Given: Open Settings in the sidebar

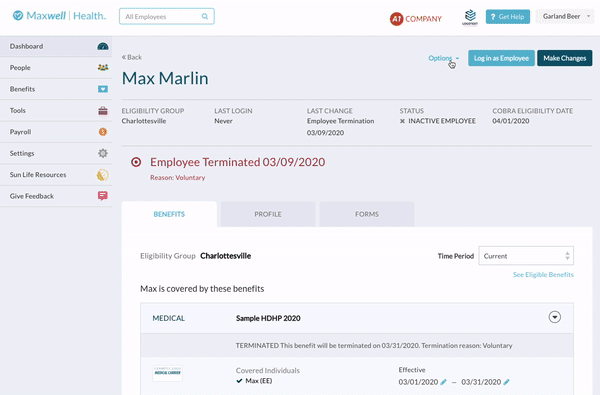Looking at the screenshot, I should click(56, 153).
